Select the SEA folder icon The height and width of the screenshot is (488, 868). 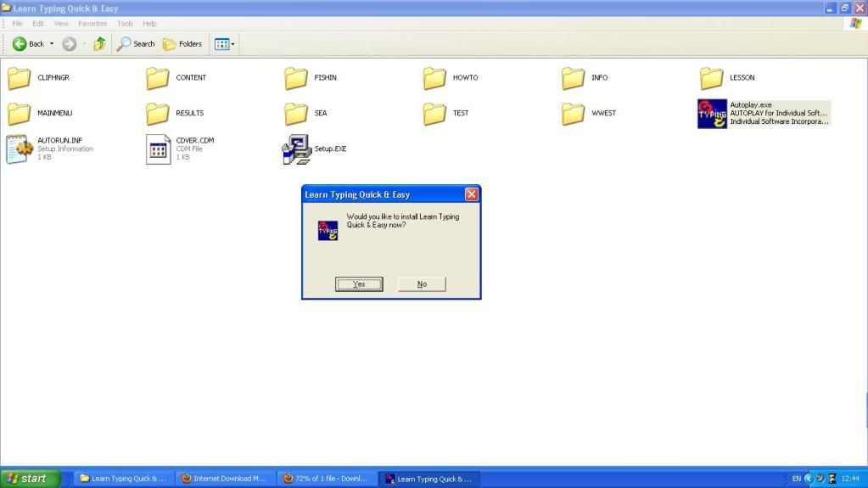[x=296, y=114]
